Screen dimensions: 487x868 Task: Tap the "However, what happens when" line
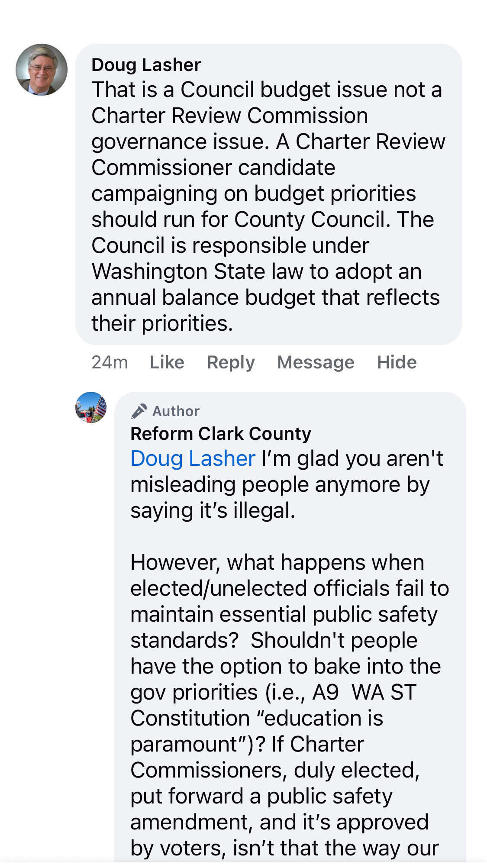click(x=277, y=563)
